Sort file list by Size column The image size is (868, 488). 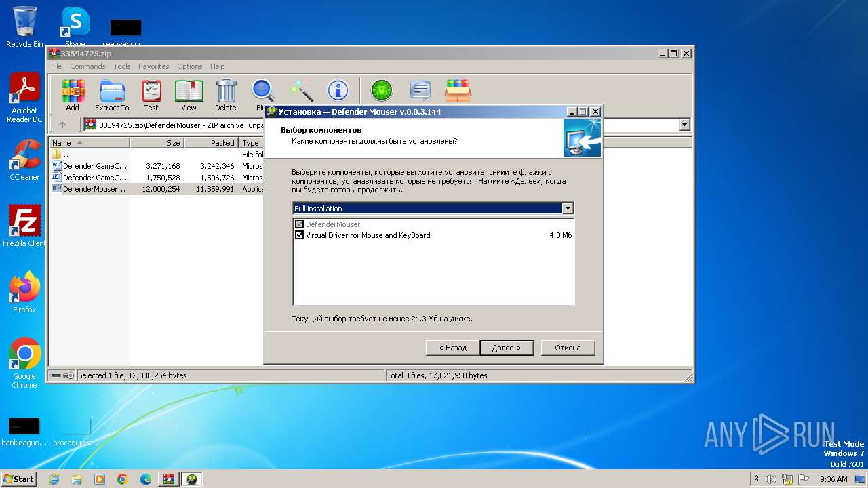point(157,143)
